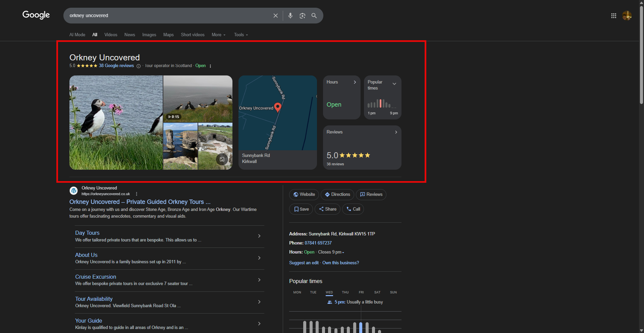Get Directions to the business
Viewport: 644px width, 333px height.
(337, 195)
